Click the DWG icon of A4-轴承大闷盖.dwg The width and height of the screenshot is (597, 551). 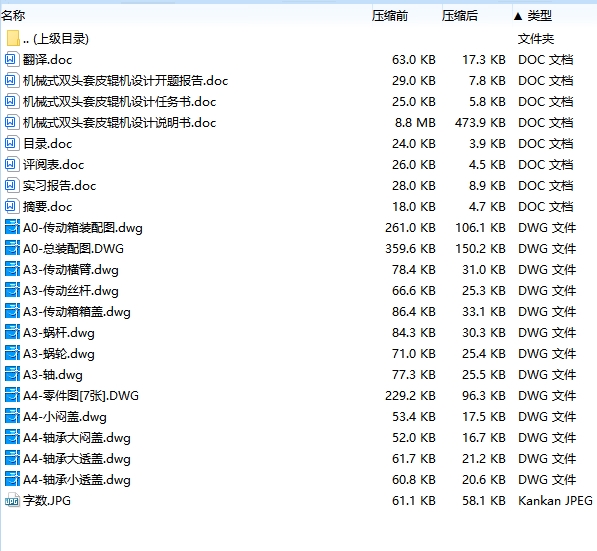(12, 437)
